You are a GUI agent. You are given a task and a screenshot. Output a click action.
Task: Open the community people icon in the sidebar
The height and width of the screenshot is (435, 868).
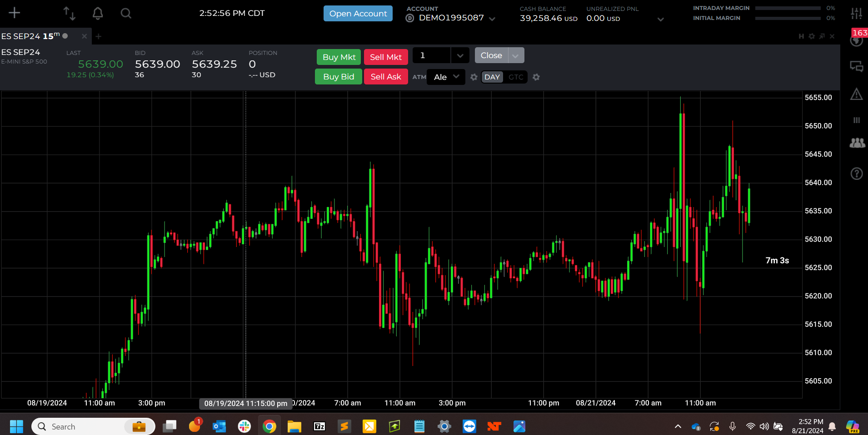[x=857, y=143]
